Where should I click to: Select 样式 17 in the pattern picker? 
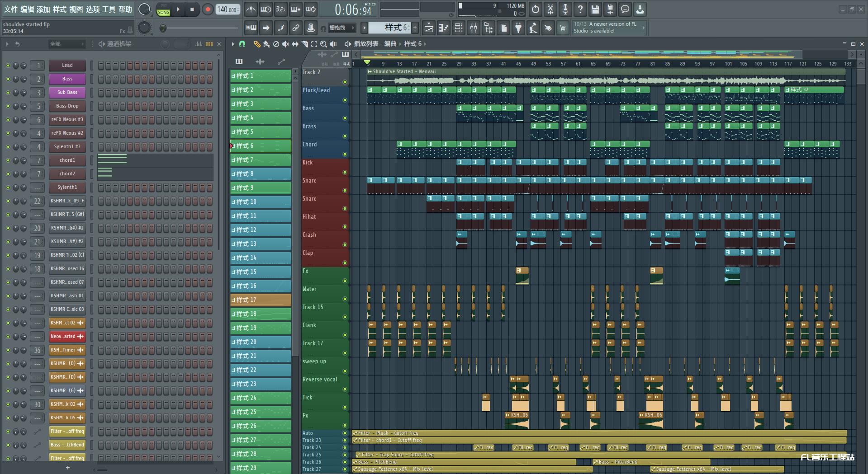coord(261,300)
